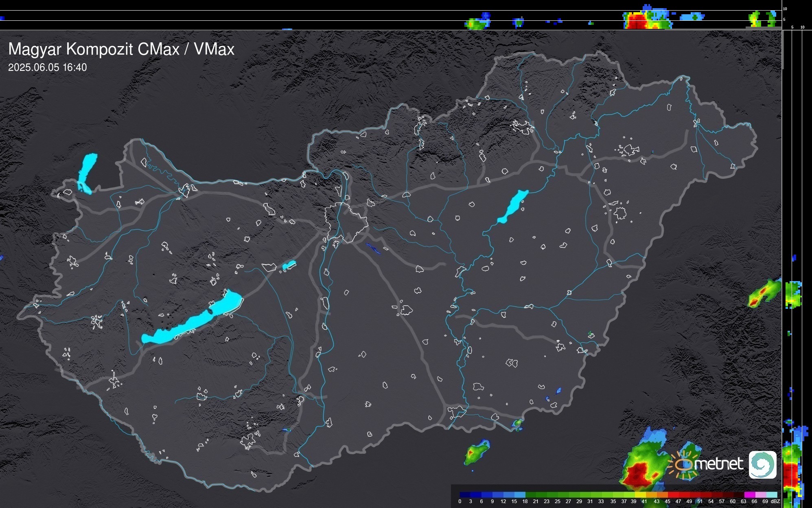The height and width of the screenshot is (508, 812).
Task: Select the magenta 63 dBZ legend swatch
Action: 750,495
